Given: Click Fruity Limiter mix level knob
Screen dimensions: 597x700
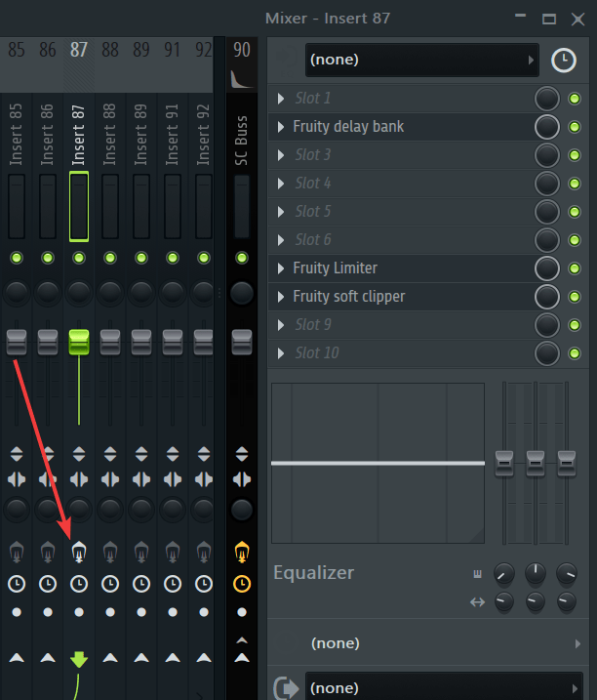Looking at the screenshot, I should coord(547,268).
